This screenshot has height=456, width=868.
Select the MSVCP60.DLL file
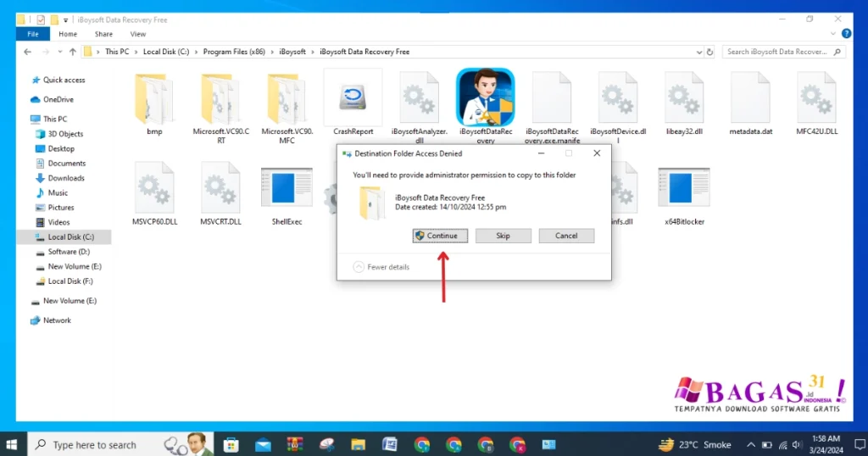pyautogui.click(x=154, y=188)
